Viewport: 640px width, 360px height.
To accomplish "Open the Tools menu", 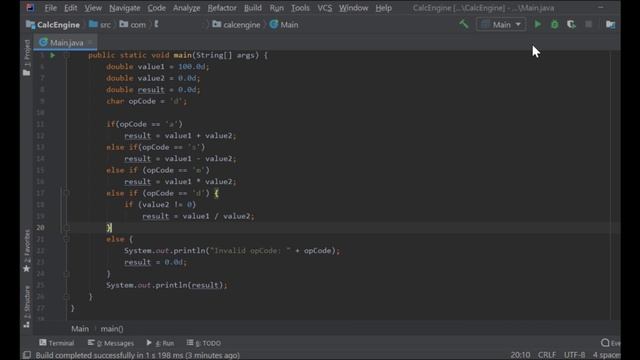I will pyautogui.click(x=300, y=8).
